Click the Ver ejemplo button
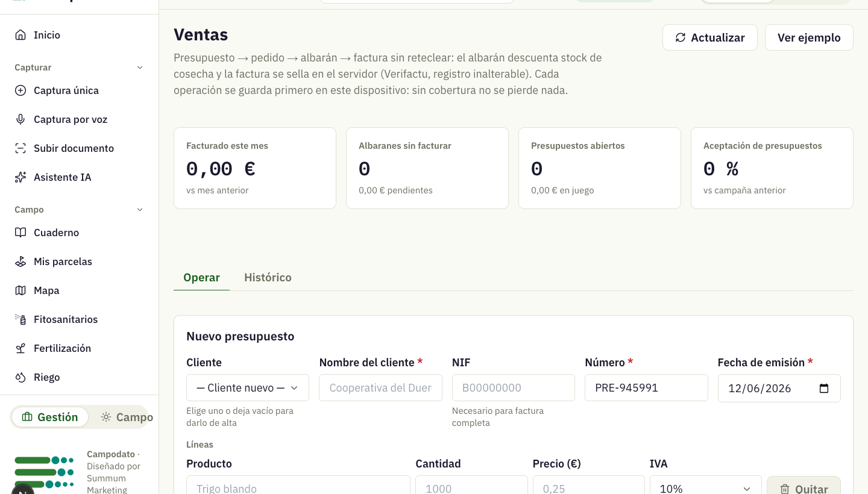Viewport: 868px width, 494px height. (809, 37)
